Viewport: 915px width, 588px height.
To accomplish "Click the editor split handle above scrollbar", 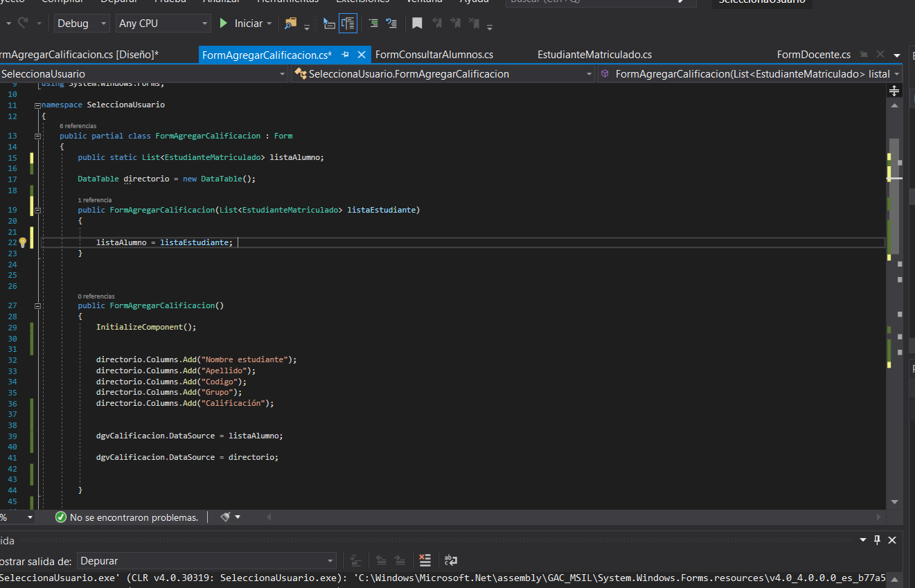I will click(894, 91).
